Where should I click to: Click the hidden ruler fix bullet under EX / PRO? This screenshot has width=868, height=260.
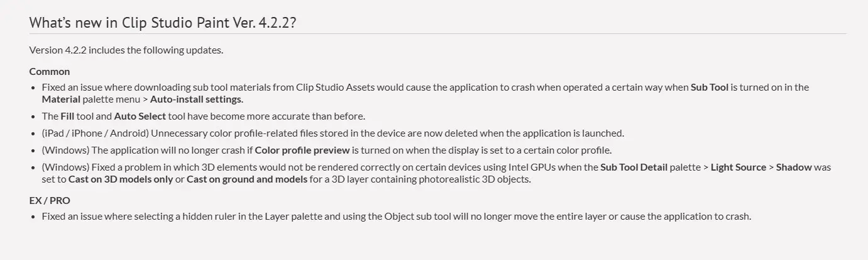point(396,217)
